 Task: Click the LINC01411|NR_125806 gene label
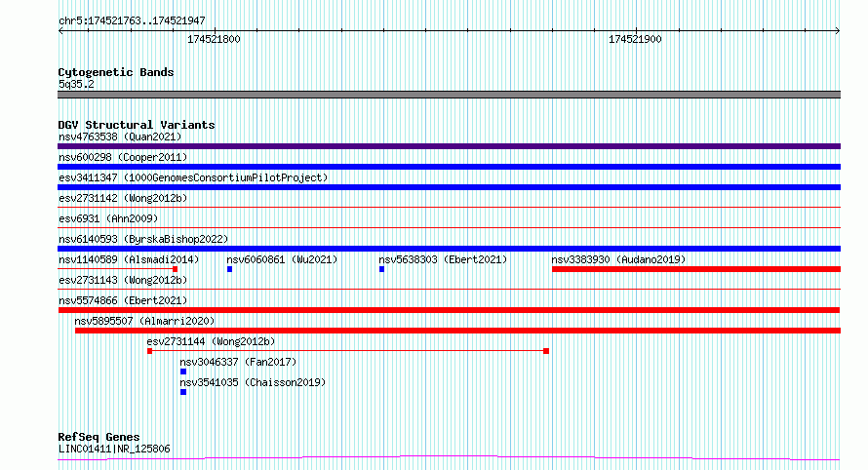pyautogui.click(x=114, y=449)
